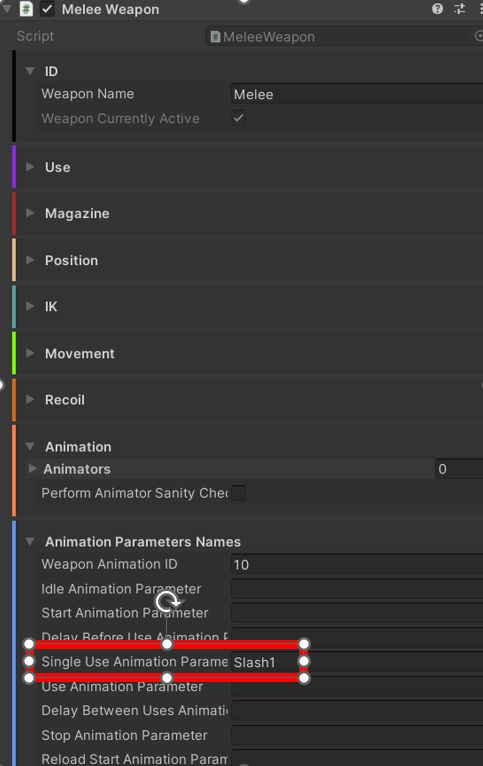This screenshot has width=483, height=766.
Task: Edit the Weapon Name field containing Melee
Action: (357, 94)
